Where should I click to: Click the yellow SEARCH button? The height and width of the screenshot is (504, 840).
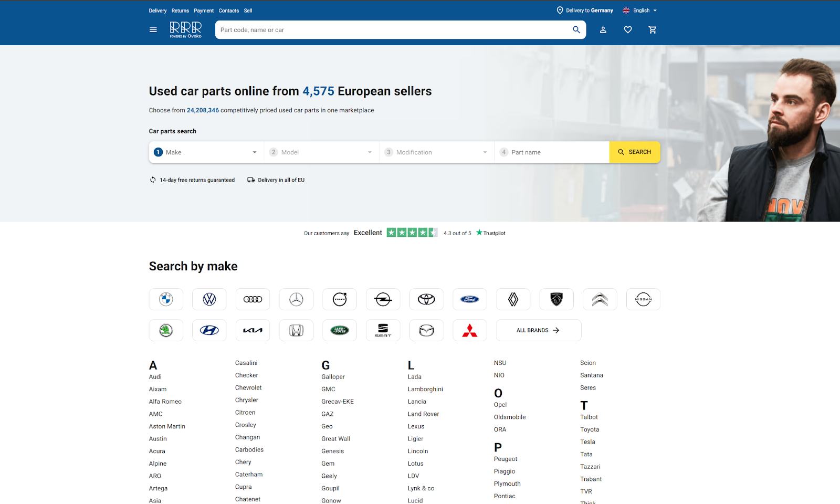[635, 152]
